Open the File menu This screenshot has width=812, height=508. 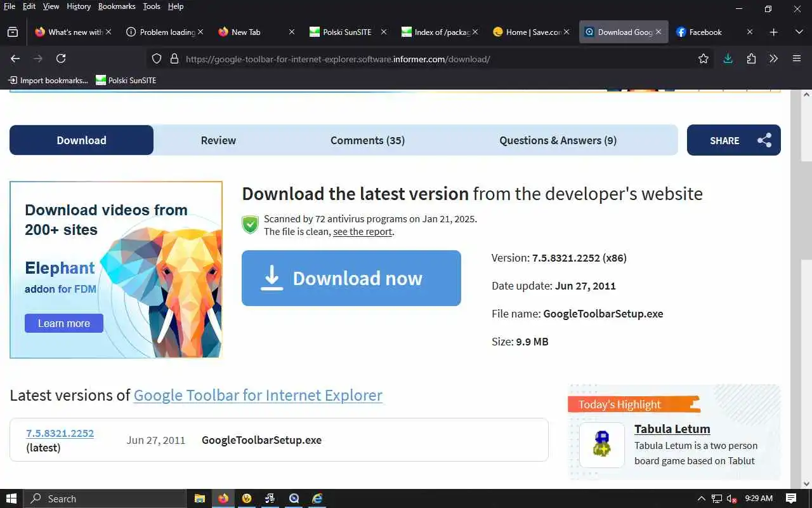point(10,6)
